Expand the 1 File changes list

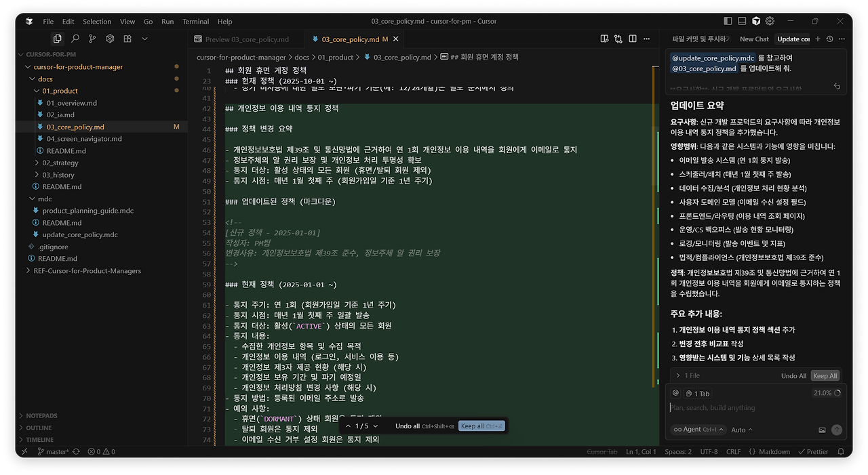688,375
